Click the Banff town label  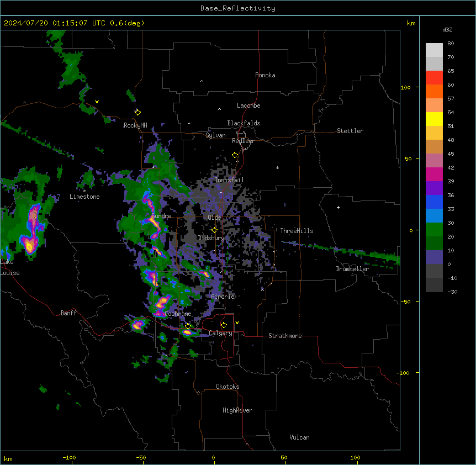[x=68, y=313]
